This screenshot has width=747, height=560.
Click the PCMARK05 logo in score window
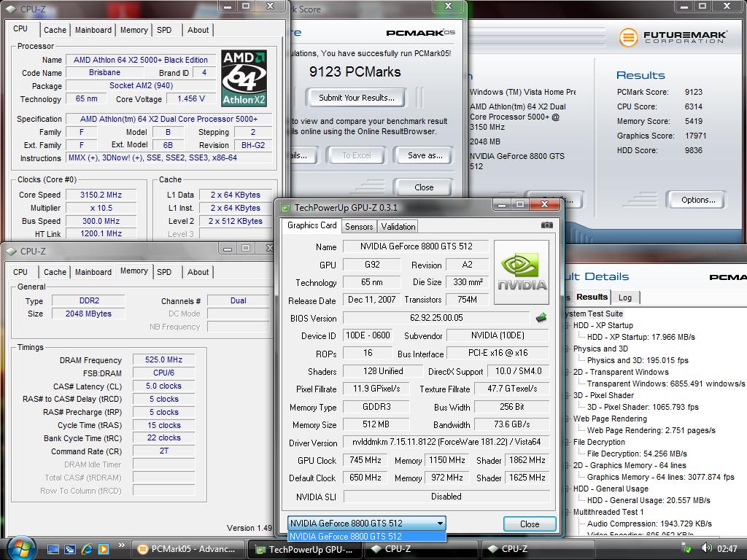(x=420, y=32)
